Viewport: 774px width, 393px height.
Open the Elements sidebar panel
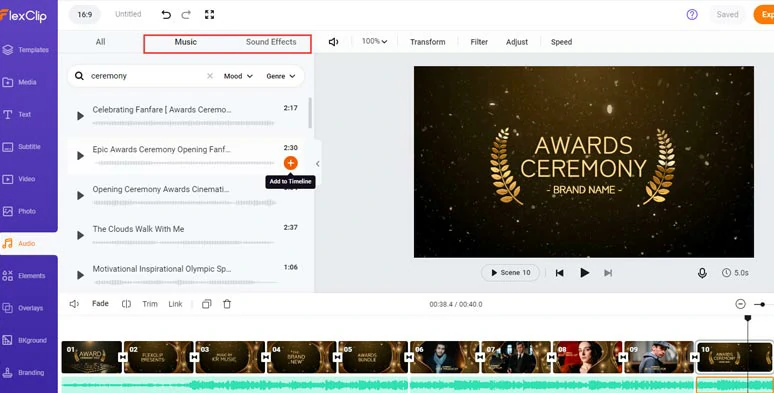(25, 276)
